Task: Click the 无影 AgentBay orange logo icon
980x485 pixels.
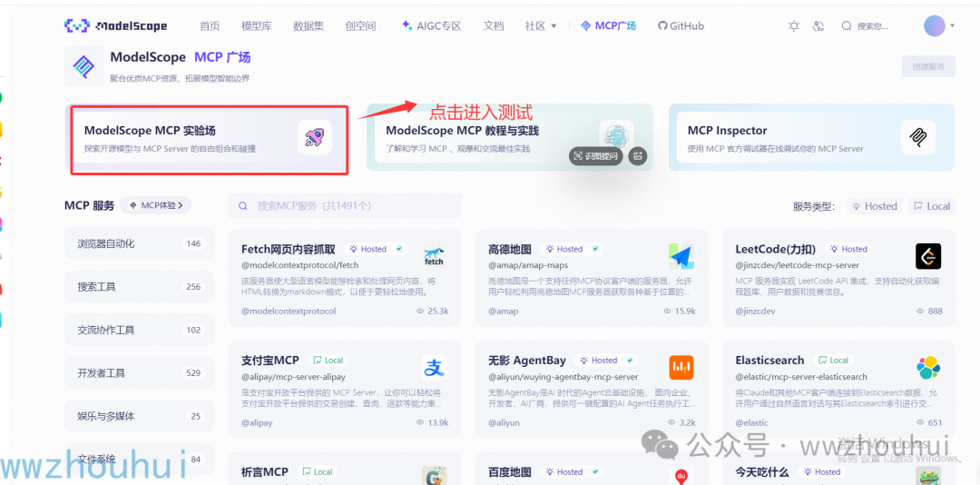Action: [x=681, y=368]
